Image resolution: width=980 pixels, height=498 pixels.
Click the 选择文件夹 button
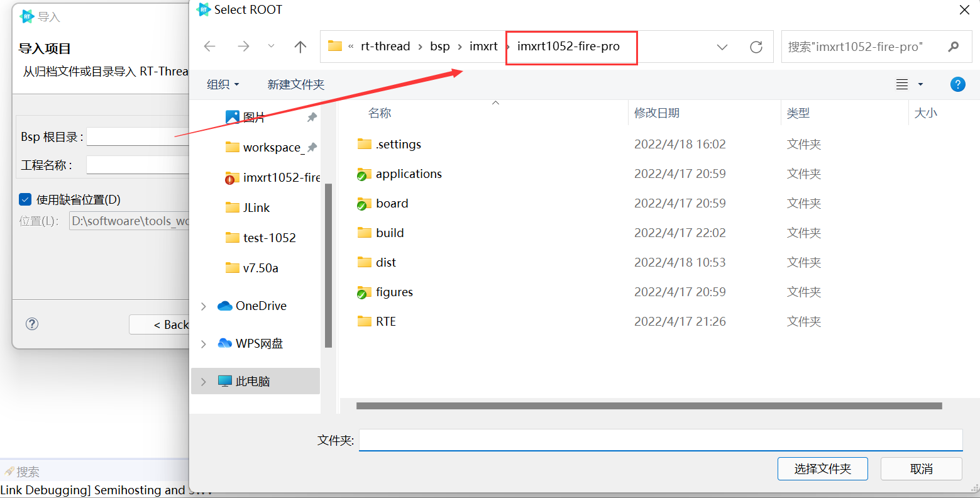[x=822, y=469]
